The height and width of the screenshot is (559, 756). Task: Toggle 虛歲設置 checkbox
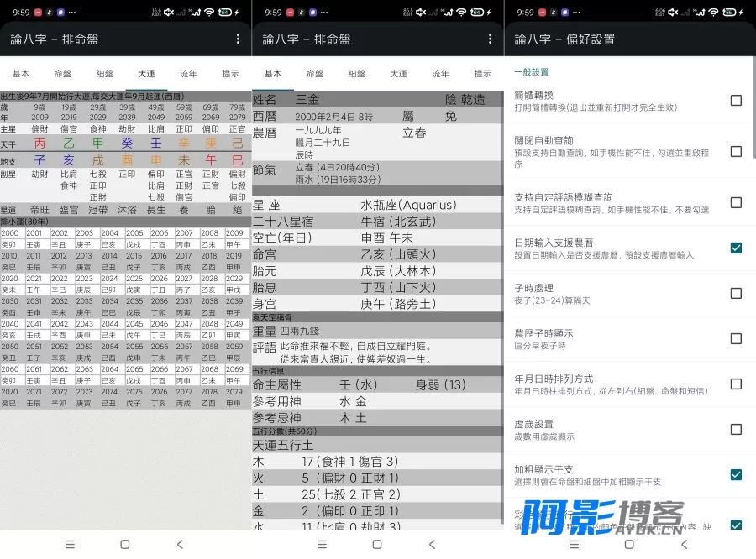[736, 429]
